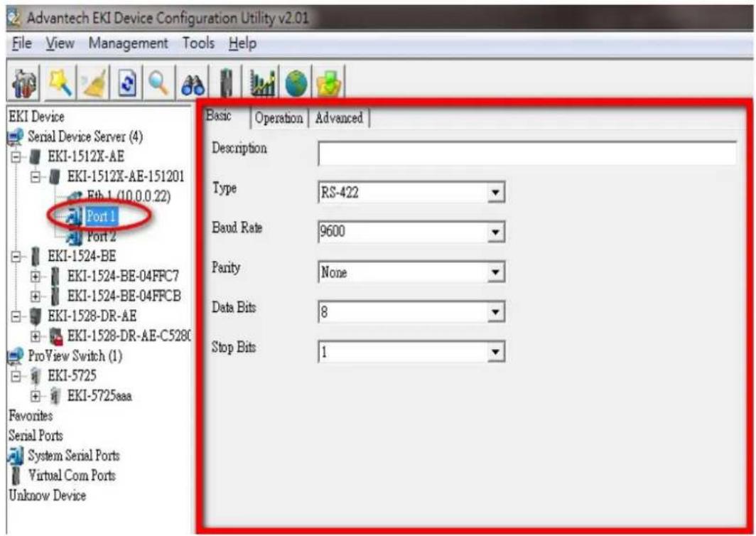Select Port 1 in the device tree
Viewport: 756px width, 536px height.
tap(101, 217)
